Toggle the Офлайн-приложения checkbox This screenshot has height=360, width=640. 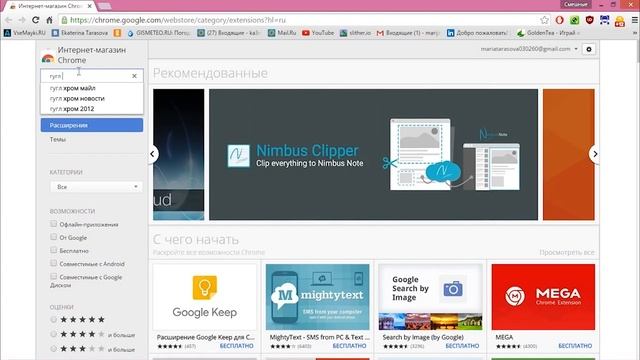click(x=53, y=224)
